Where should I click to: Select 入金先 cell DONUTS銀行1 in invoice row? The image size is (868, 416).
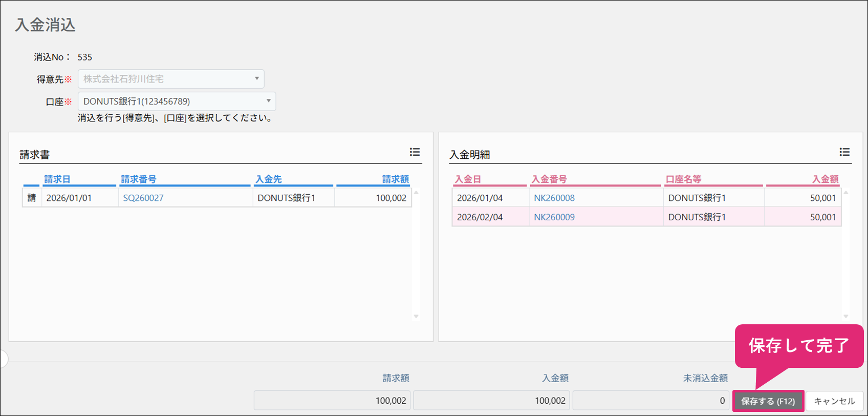(x=294, y=198)
